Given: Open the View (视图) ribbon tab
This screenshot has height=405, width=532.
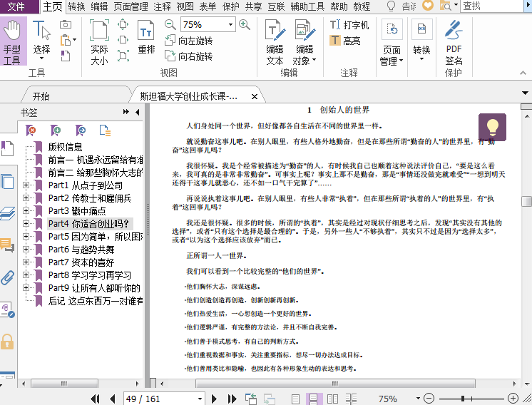Looking at the screenshot, I should pos(185,6).
